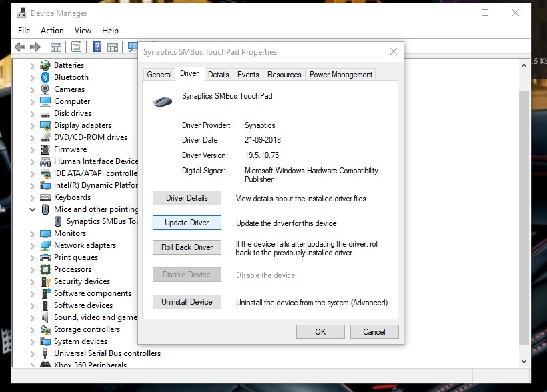Click the scrollbar up arrow
The width and height of the screenshot is (547, 392).
(524, 65)
